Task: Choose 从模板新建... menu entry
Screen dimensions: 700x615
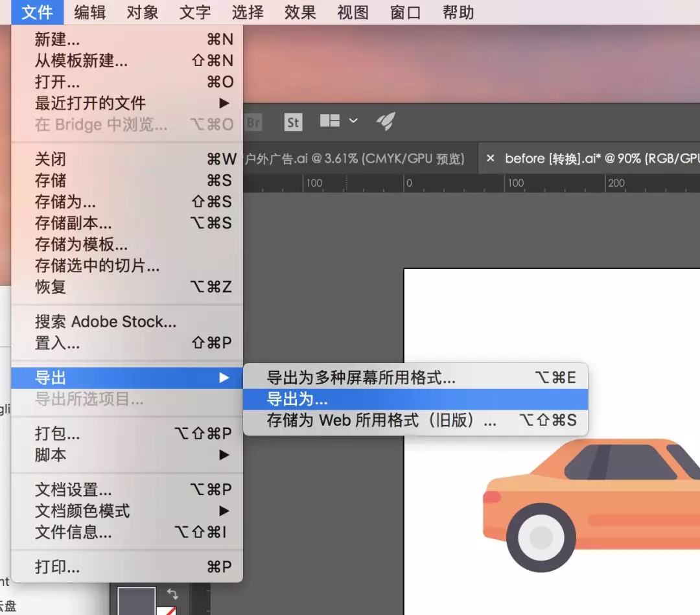Action: coord(127,60)
